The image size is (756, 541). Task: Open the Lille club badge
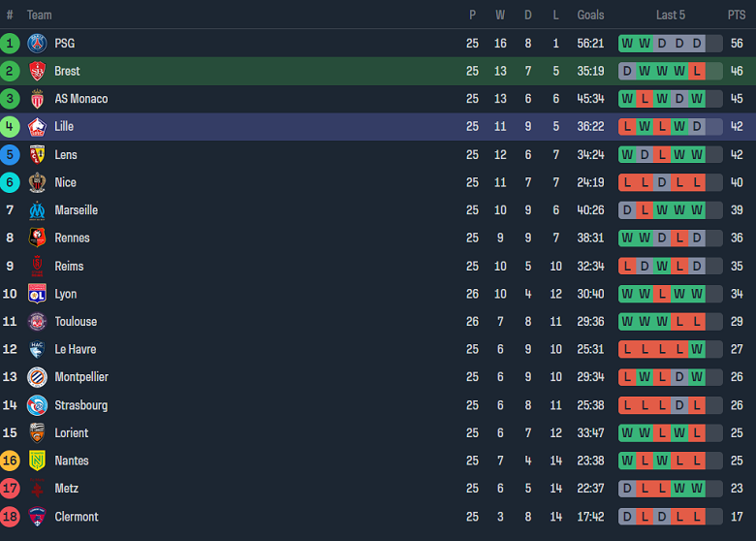[x=37, y=127]
